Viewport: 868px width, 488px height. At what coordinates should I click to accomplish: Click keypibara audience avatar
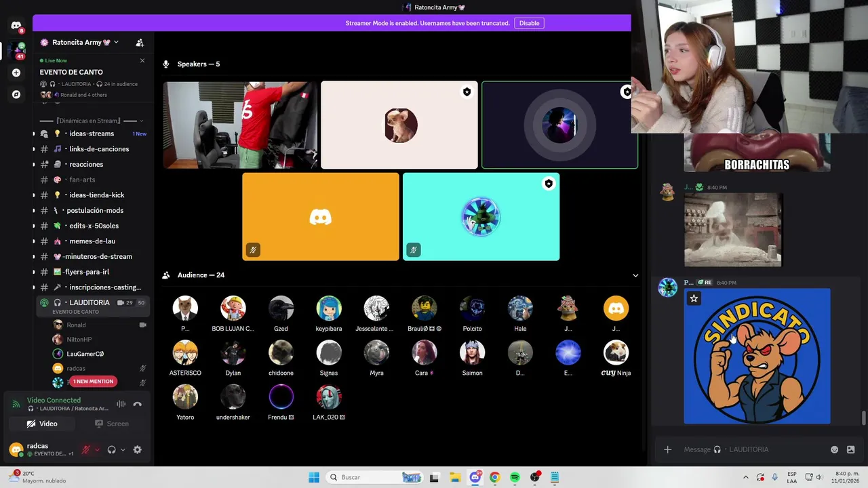(x=329, y=308)
